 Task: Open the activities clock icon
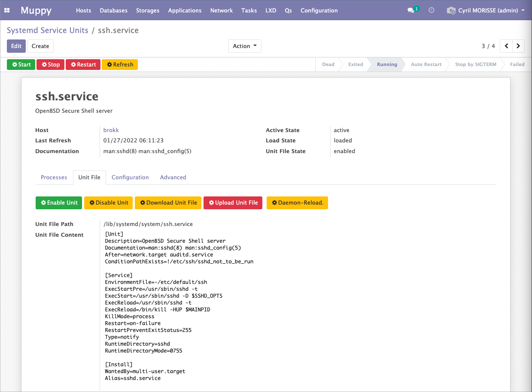(x=432, y=10)
